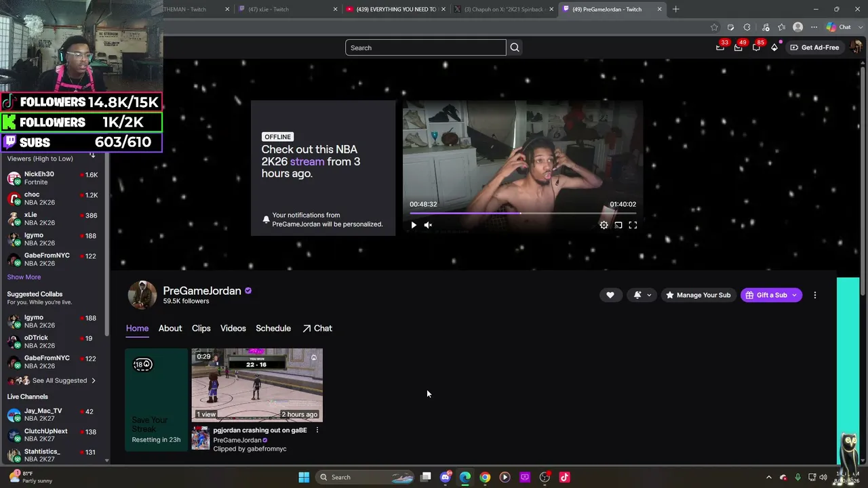Open oDTrick suggested collab
Image resolution: width=868 pixels, height=488 pixels.
tap(52, 342)
